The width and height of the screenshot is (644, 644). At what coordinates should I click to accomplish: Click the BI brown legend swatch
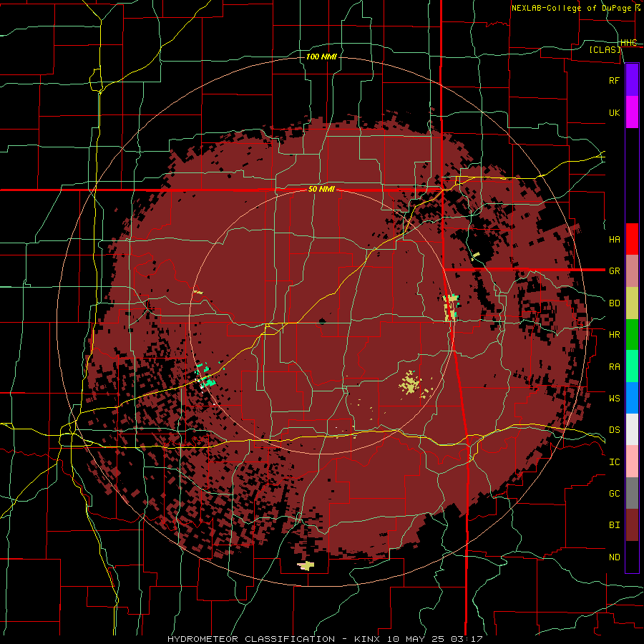tap(632, 525)
